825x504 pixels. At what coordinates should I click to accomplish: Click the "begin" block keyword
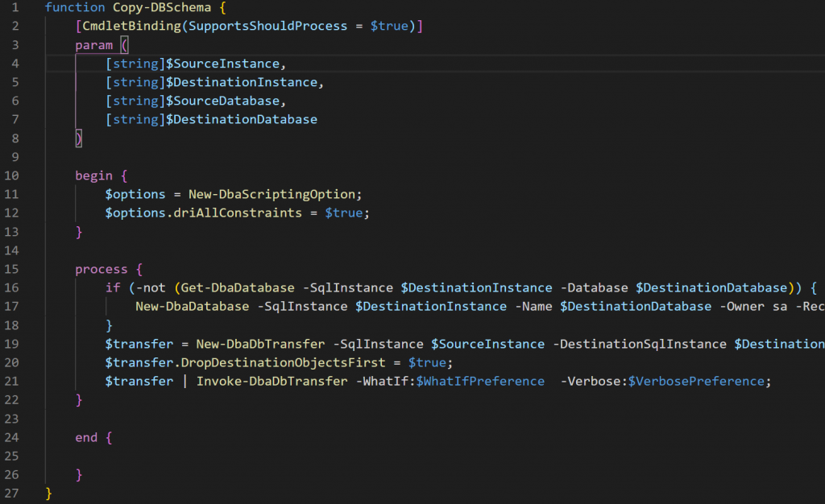pyautogui.click(x=93, y=176)
